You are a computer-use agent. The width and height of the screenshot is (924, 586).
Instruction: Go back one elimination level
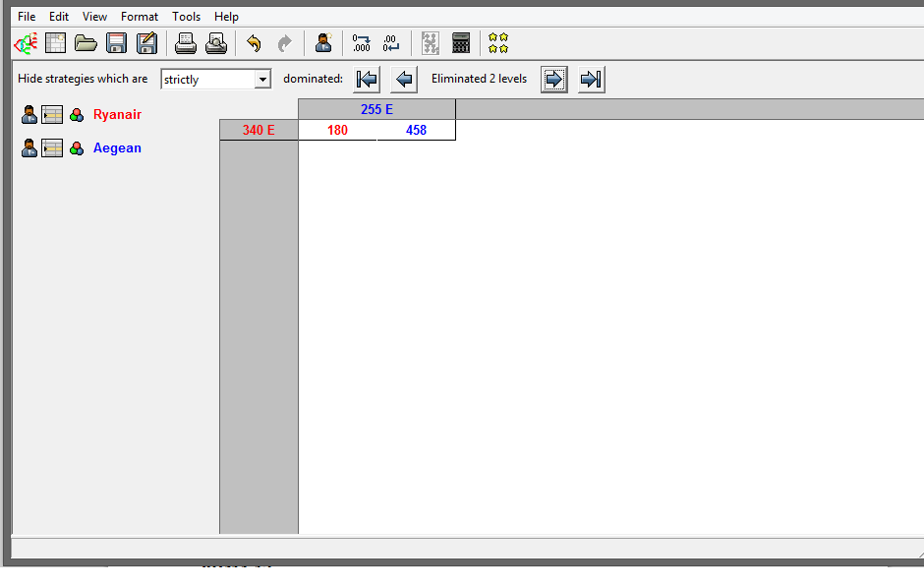click(x=404, y=79)
